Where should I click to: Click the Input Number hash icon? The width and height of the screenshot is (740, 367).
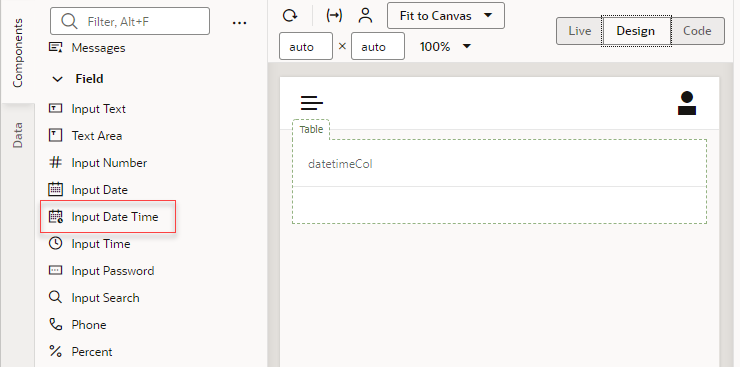click(56, 163)
